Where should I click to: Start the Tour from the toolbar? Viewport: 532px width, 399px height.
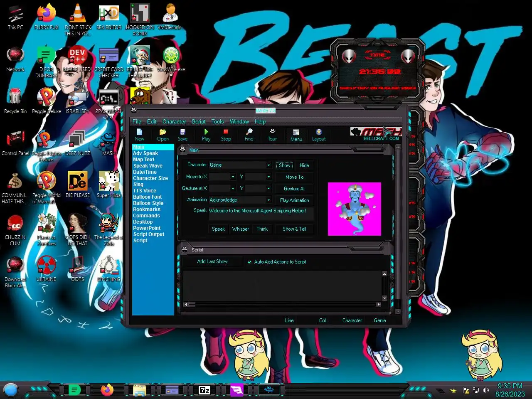(x=272, y=135)
